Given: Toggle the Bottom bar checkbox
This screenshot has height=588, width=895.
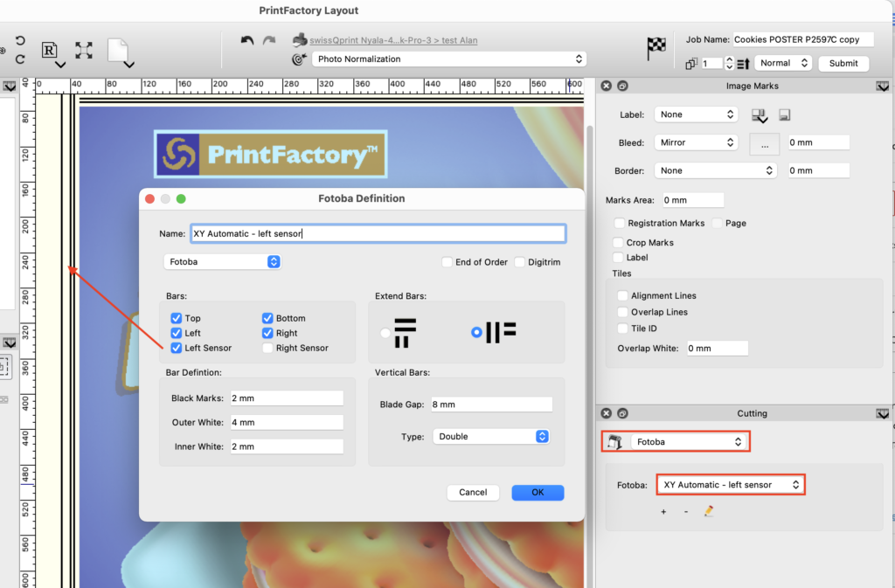Looking at the screenshot, I should pyautogui.click(x=267, y=318).
